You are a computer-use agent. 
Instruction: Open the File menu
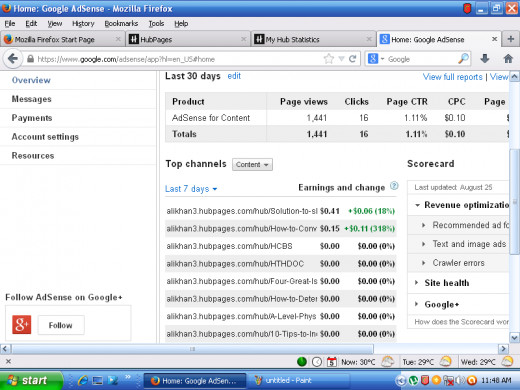pos(10,24)
